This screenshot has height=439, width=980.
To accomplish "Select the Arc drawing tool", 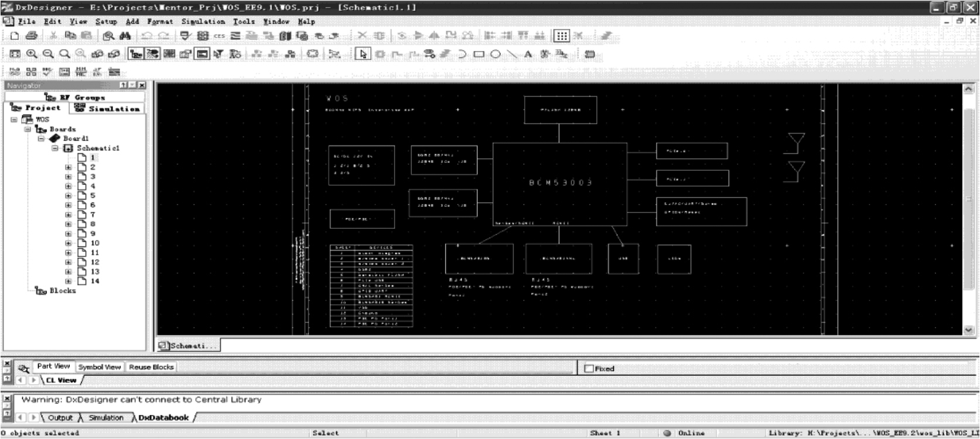I will coord(462,54).
